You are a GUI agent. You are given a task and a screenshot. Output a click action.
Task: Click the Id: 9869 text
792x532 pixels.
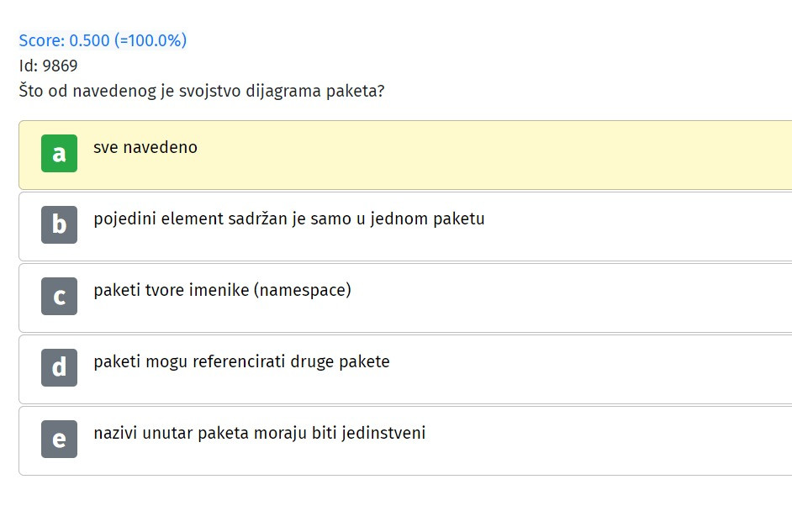49,66
